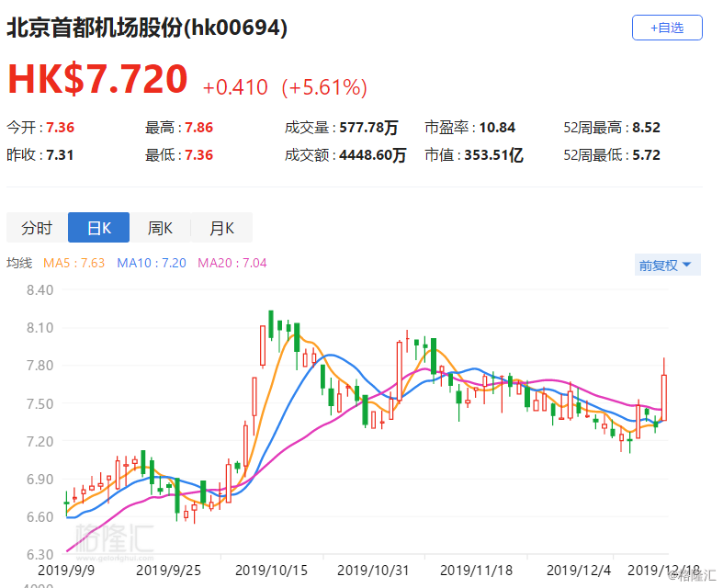This screenshot has width=723, height=588.
Task: Switch to the 分时 tab
Action: (37, 227)
